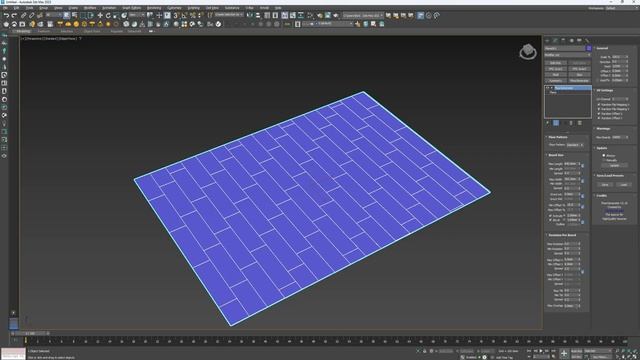Activate the Select Object tool

pyautogui.click(x=67, y=16)
